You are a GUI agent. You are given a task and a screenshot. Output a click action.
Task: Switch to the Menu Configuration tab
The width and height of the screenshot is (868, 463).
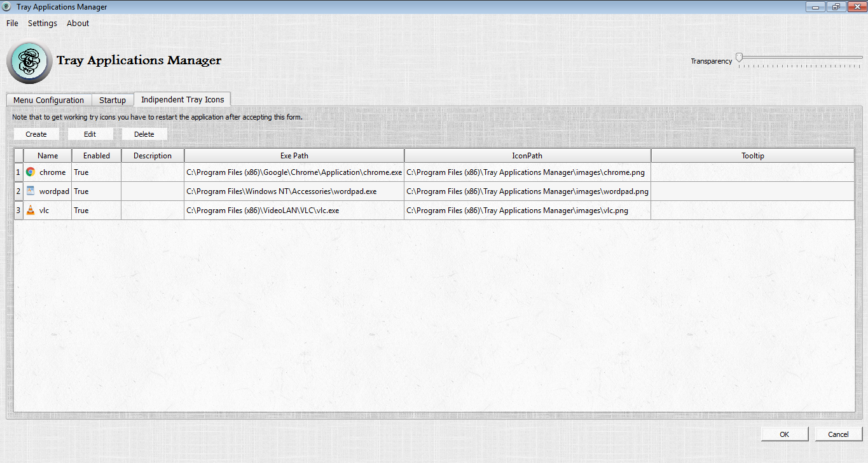coord(48,100)
